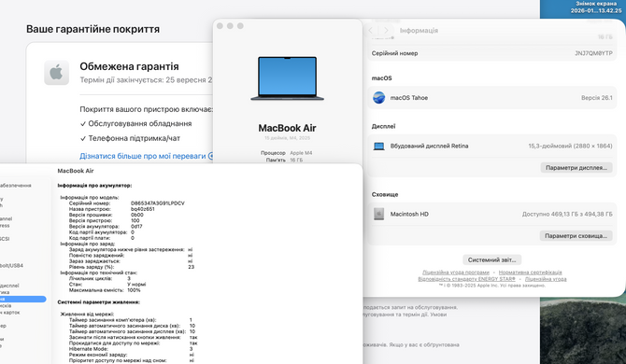
Task: Open Параметри сховища button
Action: (x=576, y=236)
